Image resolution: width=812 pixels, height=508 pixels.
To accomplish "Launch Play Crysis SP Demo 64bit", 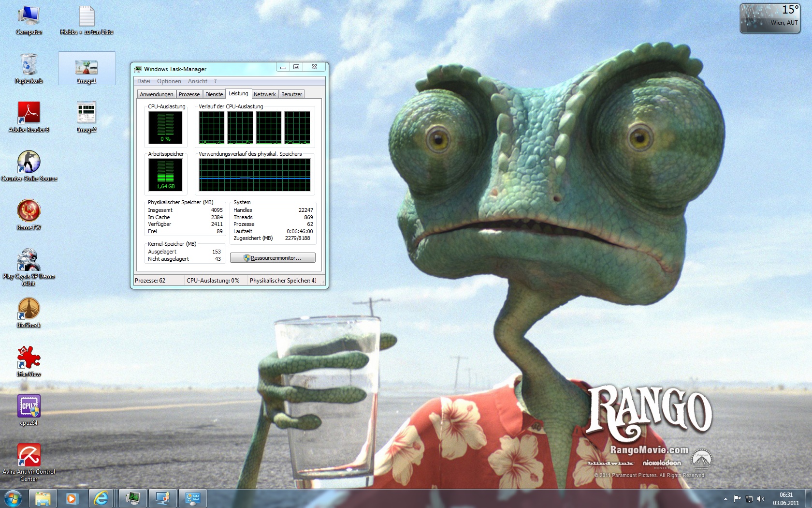I will click(x=29, y=268).
